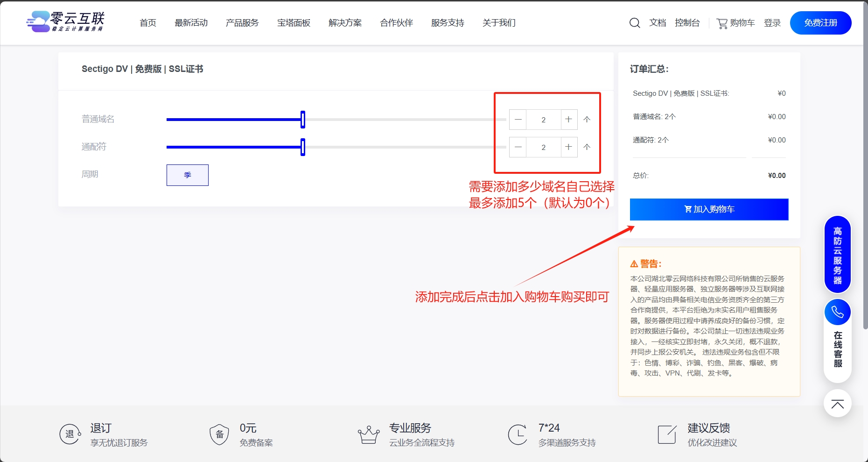Screen dimensions: 868x462
Task: Open 首页 in navigation
Action: coord(148,23)
